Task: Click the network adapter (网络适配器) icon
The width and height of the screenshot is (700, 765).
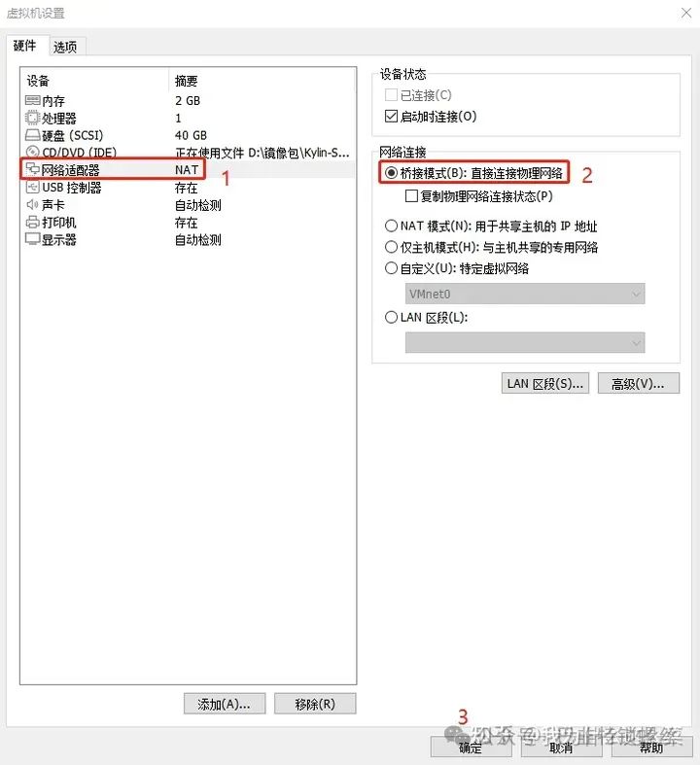Action: [x=33, y=169]
